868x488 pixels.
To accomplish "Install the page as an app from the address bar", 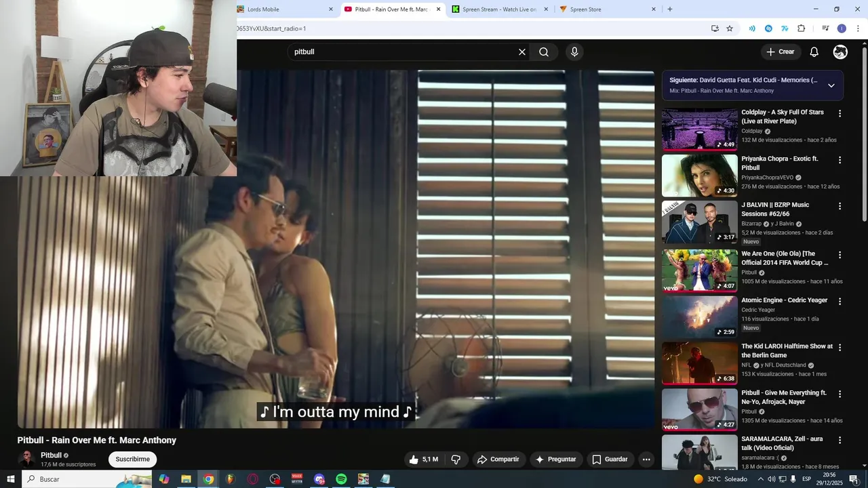I will [715, 28].
